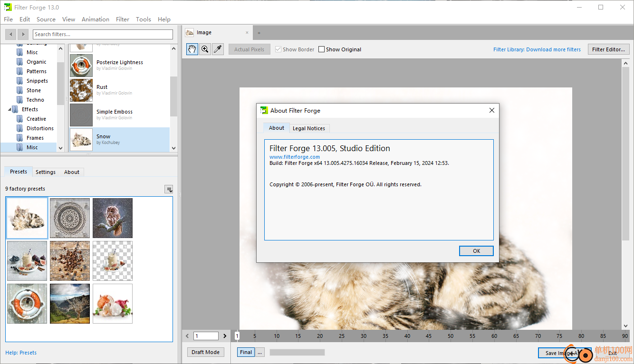Switch to the Settings tab

tap(46, 172)
